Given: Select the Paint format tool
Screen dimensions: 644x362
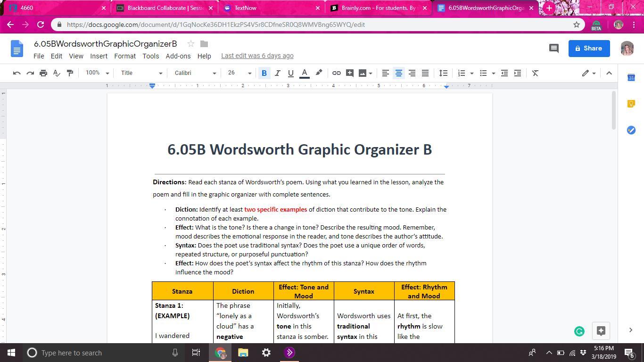Looking at the screenshot, I should tap(70, 73).
